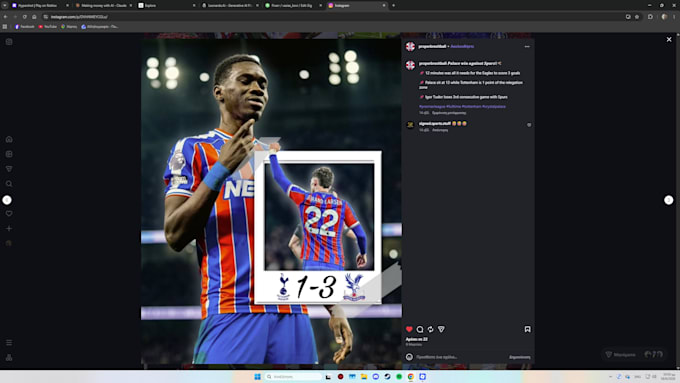Viewport: 680px width, 383px height.
Task: Open the Search icon in sidebar
Action: tap(9, 184)
